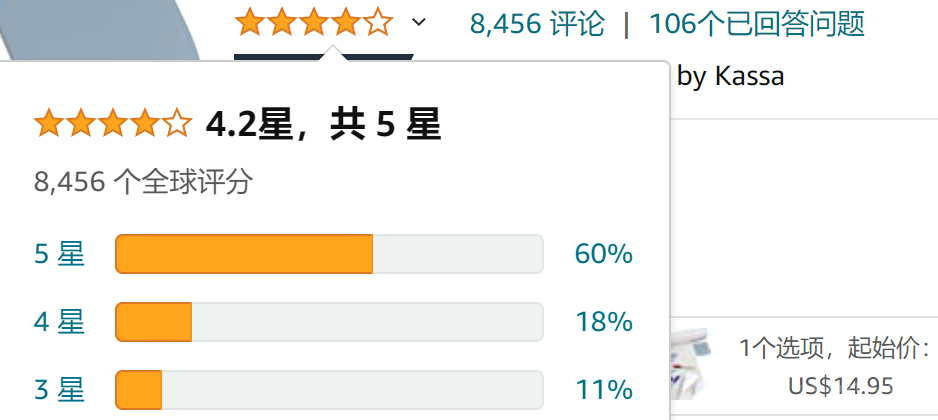This screenshot has height=420, width=938.
Task: Open the 11% three-star reviews link
Action: tap(603, 389)
